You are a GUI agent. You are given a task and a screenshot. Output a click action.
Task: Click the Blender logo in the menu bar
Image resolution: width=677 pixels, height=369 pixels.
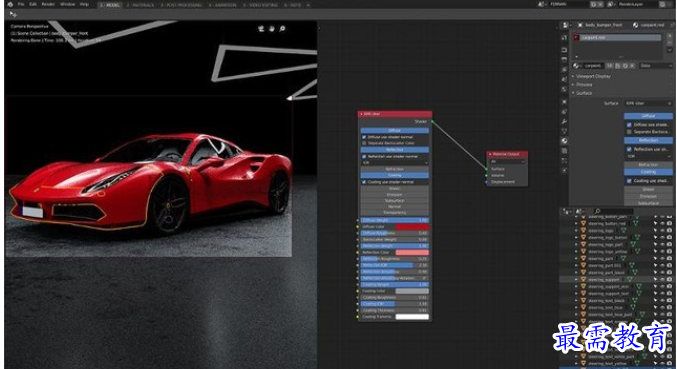10,4
